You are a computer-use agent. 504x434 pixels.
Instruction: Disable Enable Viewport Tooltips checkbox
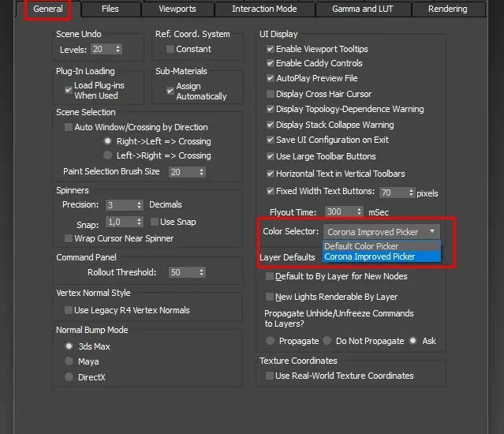(x=271, y=49)
